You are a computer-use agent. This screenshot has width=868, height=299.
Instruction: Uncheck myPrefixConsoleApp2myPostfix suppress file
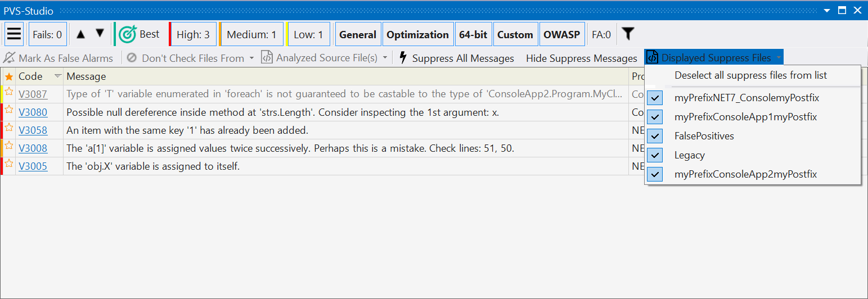655,174
